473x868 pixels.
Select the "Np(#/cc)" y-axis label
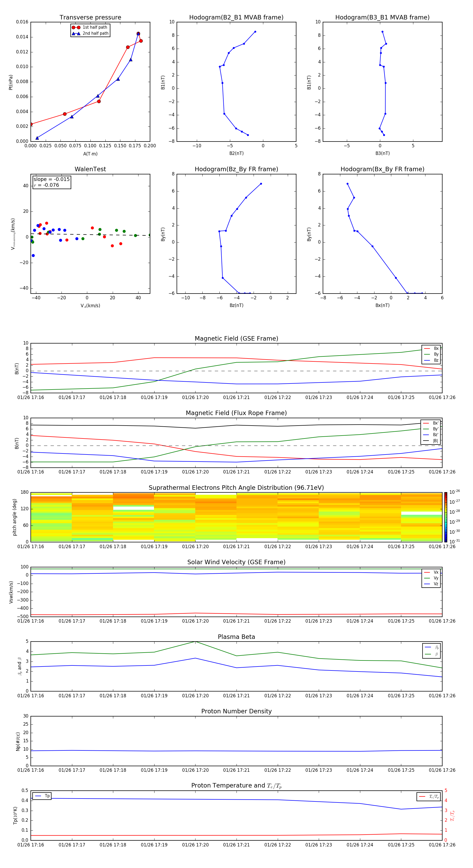tap(18, 741)
